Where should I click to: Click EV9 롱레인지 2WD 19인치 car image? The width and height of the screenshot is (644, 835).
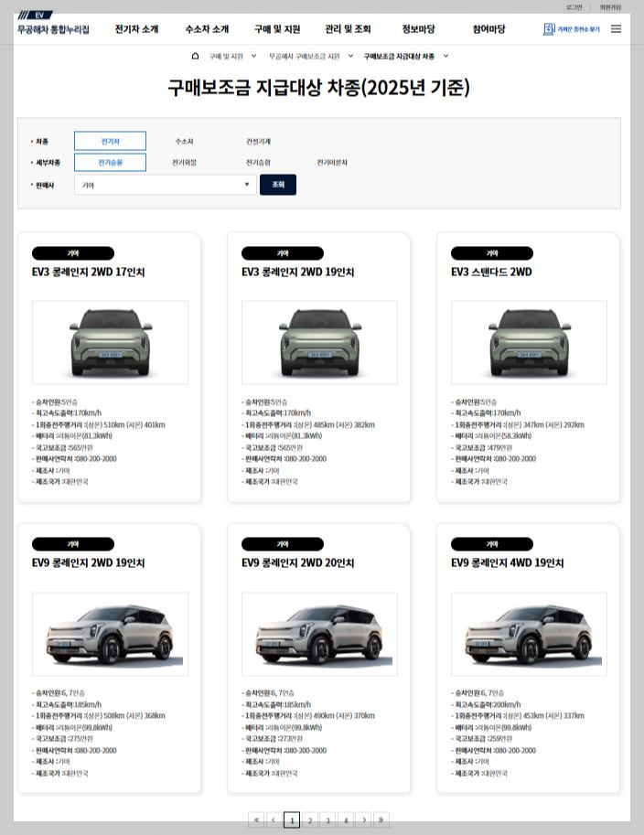111,634
